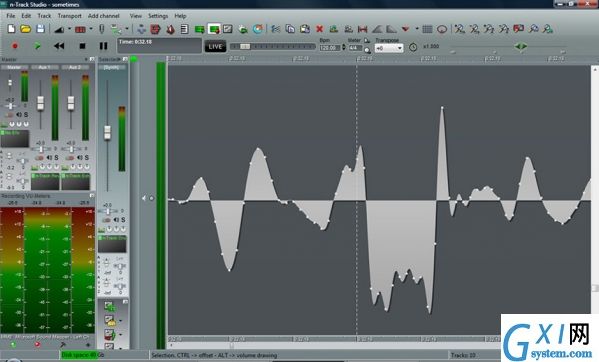Click the first wand effect icon in right toolbar
599x362 pixels.
(x=460, y=29)
